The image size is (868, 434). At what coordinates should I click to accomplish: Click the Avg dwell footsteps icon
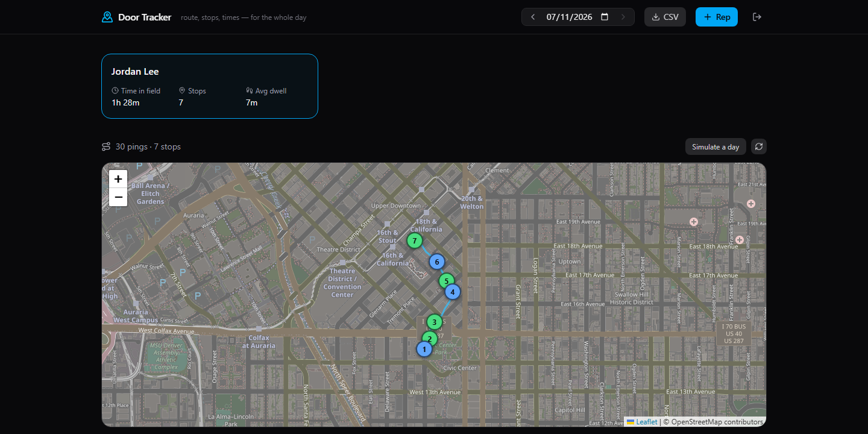250,90
